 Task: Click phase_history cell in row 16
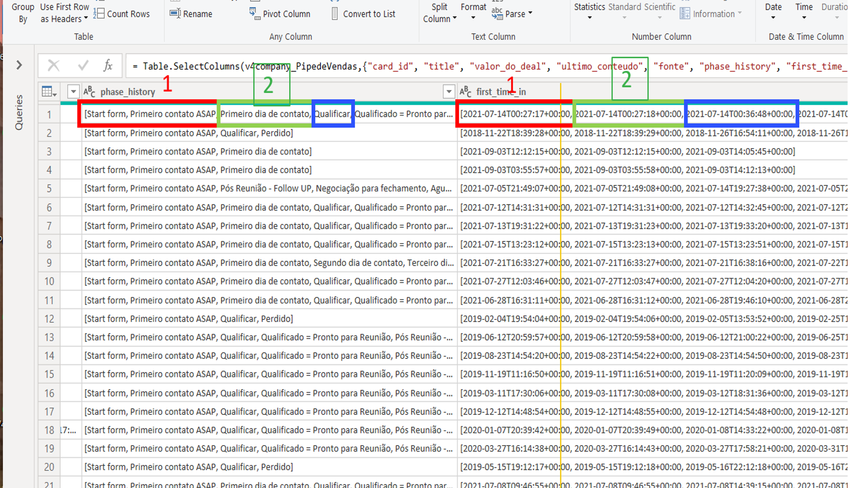[x=269, y=393]
